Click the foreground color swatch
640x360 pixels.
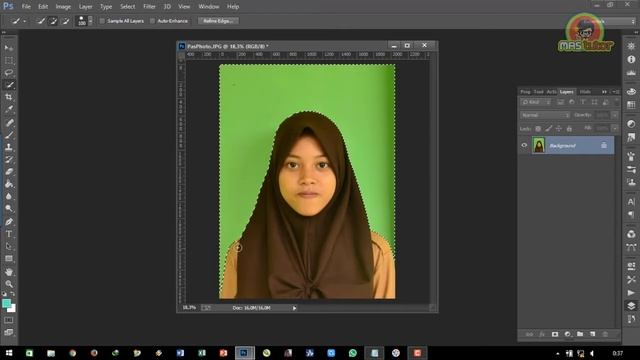(6, 303)
